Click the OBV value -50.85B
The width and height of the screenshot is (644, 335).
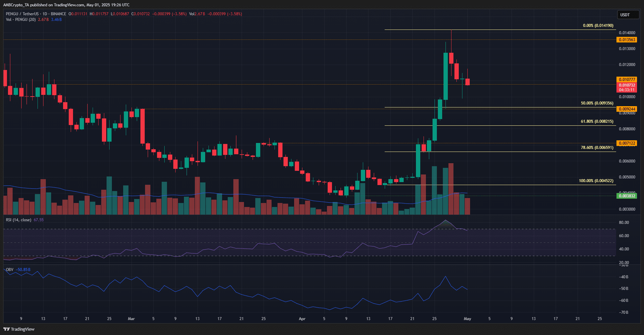[x=23, y=269]
